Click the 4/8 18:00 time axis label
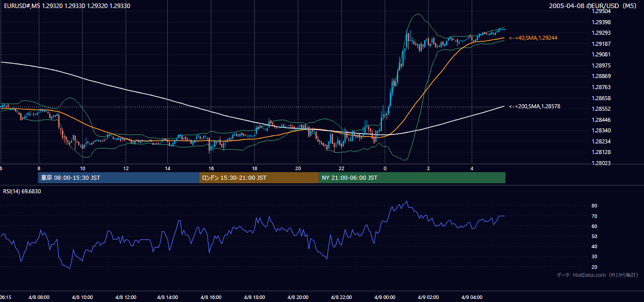The image size is (644, 302). point(255,297)
